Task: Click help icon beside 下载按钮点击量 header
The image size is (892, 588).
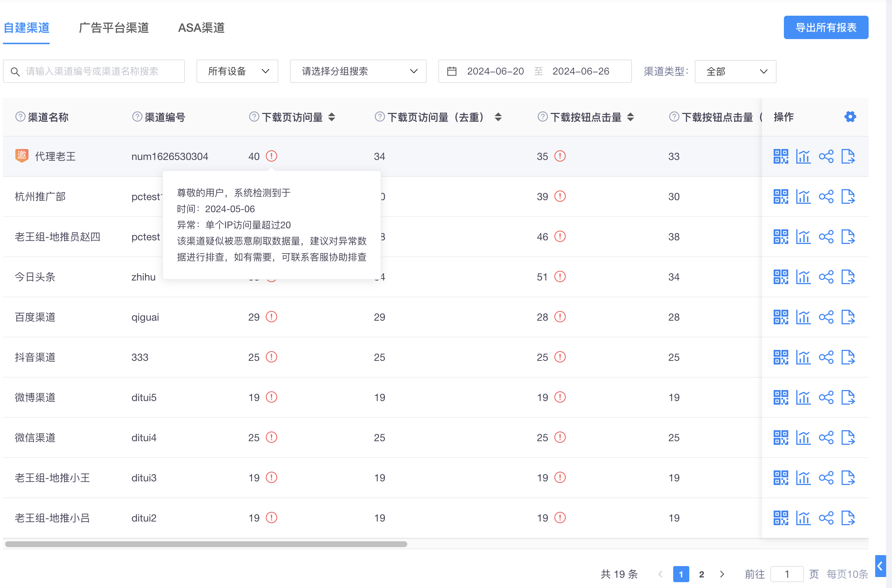Action: [x=542, y=117]
